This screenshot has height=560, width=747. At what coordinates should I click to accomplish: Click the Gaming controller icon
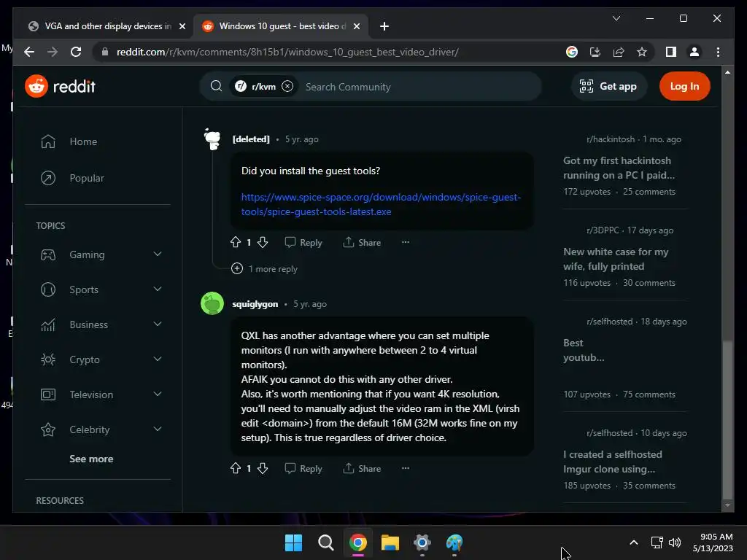[47, 254]
